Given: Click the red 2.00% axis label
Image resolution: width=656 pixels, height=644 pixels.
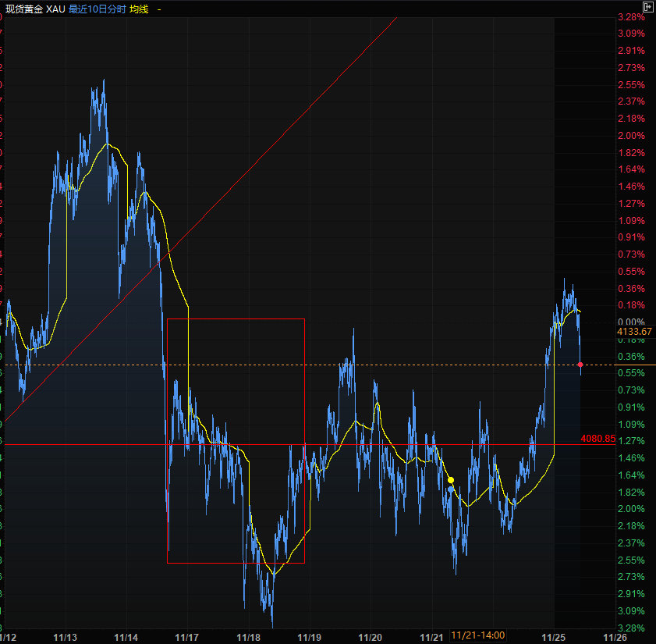Looking at the screenshot, I should click(631, 135).
